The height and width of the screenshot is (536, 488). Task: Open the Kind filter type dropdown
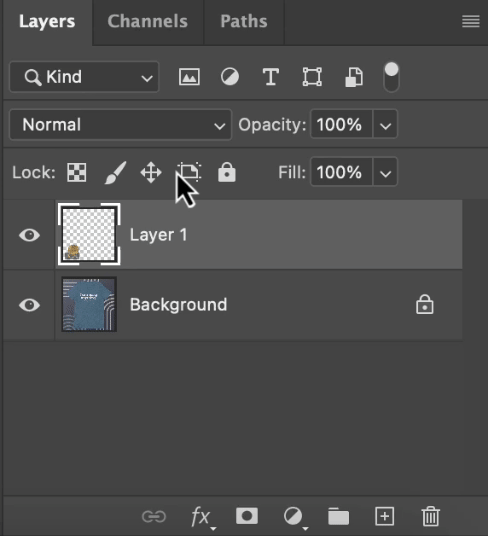84,77
